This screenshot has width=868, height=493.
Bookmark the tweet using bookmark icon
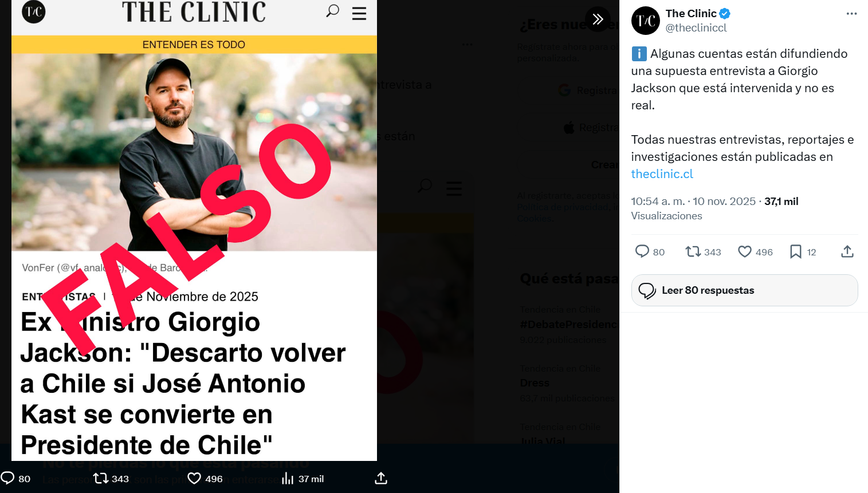(x=796, y=251)
